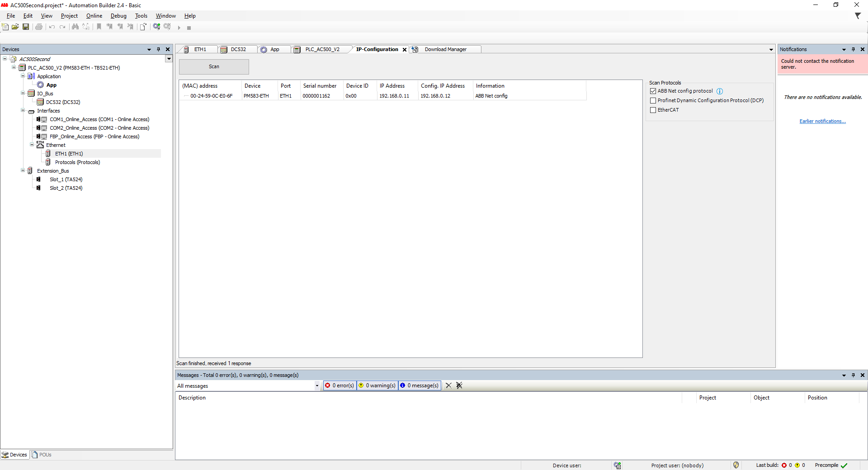Toggle the 0 error(s) filter button
868x470 pixels.
(340, 385)
